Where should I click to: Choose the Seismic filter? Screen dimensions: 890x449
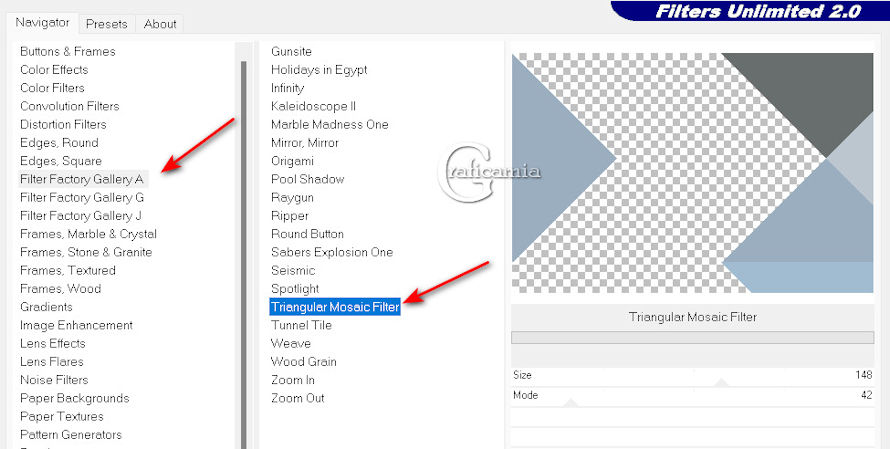293,270
